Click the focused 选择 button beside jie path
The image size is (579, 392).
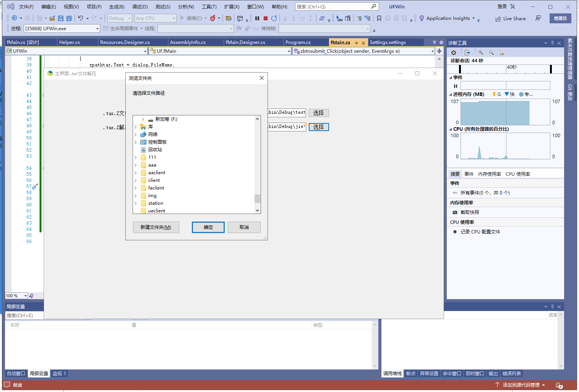[x=319, y=127]
